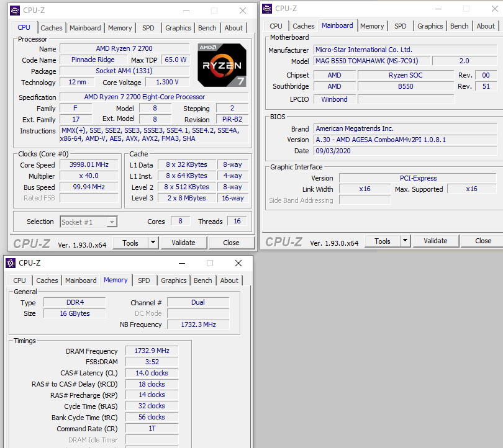
Task: Minimize the Mainboard CPU-Z window
Action: [438, 9]
